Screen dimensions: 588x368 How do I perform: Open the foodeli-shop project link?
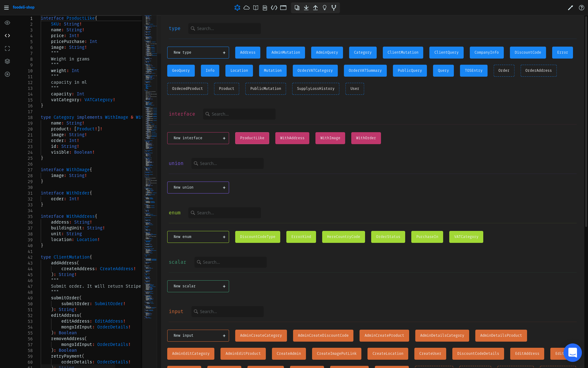[24, 7]
